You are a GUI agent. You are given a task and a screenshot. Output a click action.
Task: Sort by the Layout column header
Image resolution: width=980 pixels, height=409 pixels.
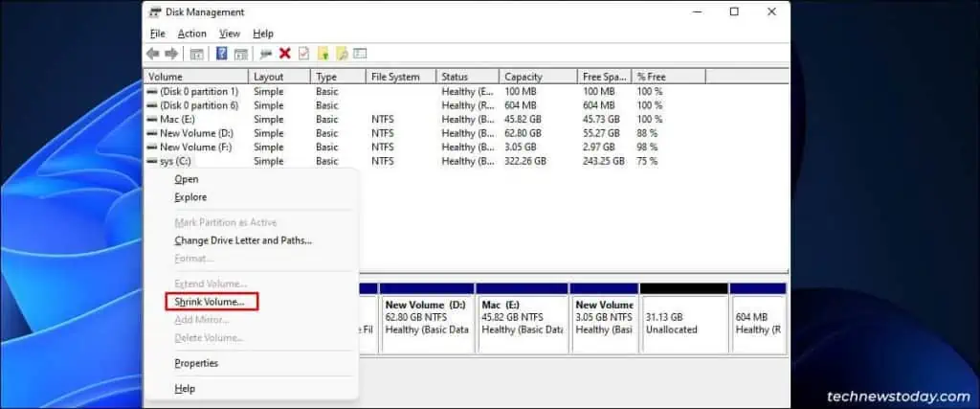[x=279, y=77]
